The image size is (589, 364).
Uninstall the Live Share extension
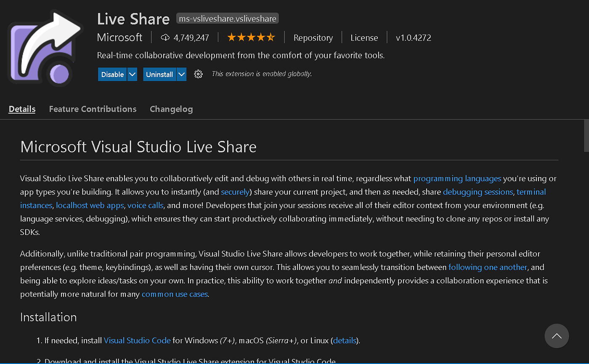click(159, 74)
